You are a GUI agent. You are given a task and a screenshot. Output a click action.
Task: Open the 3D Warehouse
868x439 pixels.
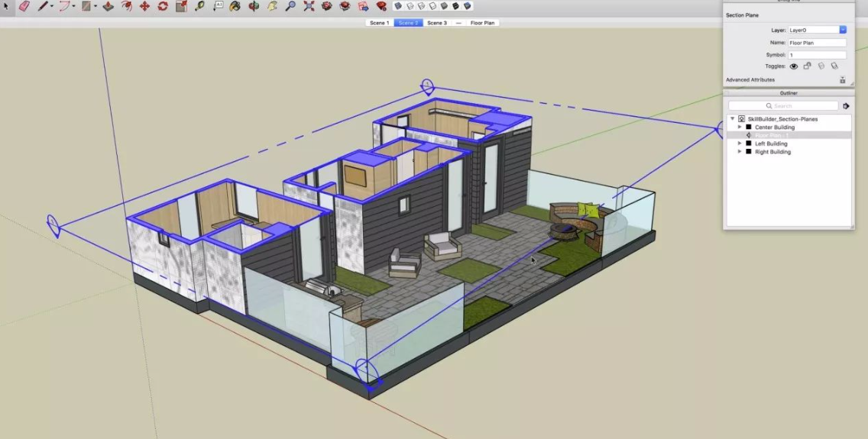click(x=327, y=6)
